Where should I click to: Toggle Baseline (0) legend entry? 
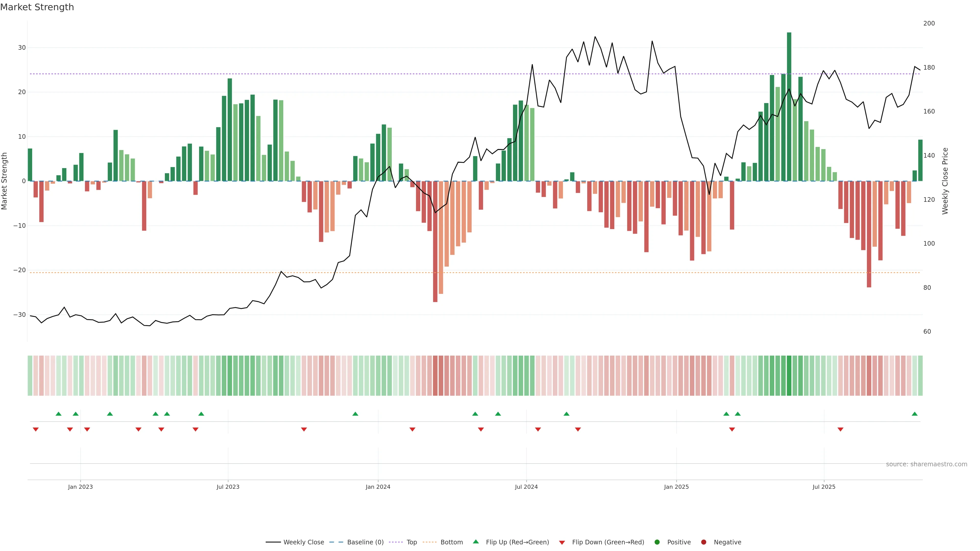pos(365,542)
